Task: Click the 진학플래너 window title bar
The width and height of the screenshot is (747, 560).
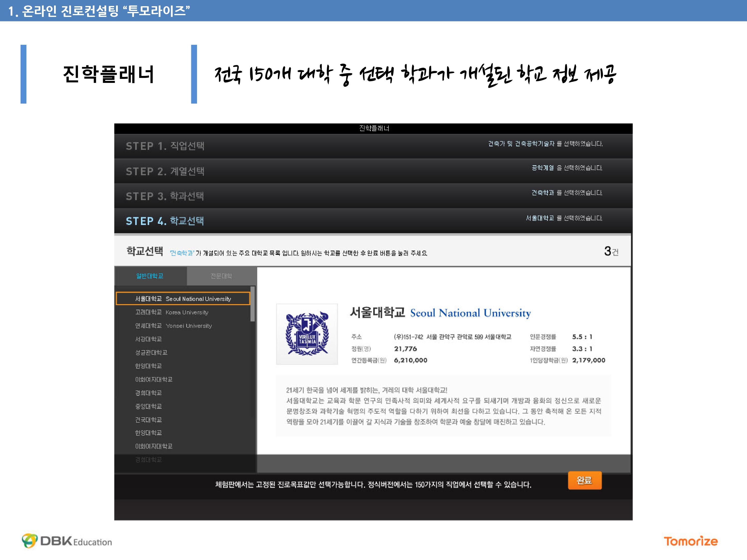Action: [x=373, y=128]
